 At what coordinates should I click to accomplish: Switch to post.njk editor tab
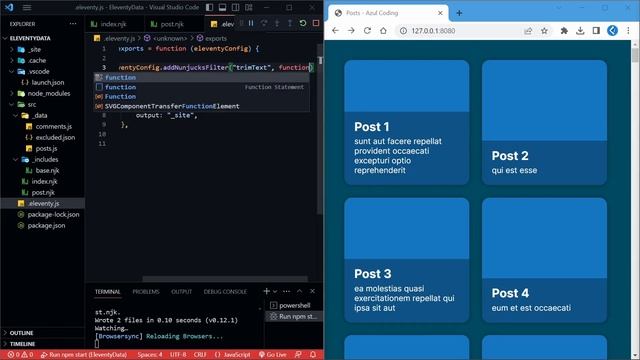(173, 24)
